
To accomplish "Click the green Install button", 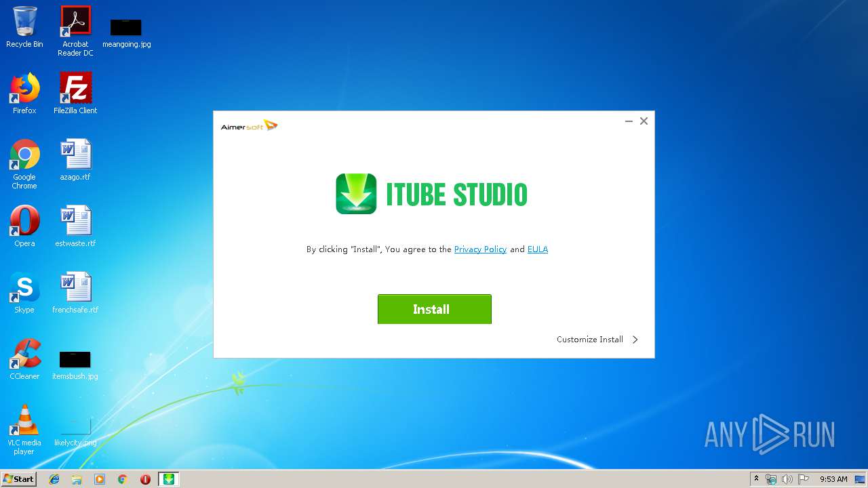I will point(434,309).
